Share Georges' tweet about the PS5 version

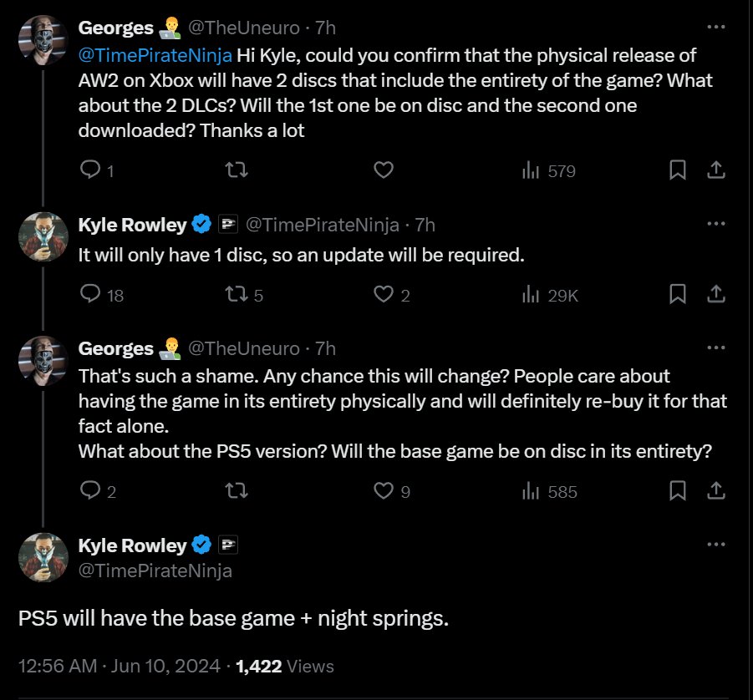coord(715,491)
